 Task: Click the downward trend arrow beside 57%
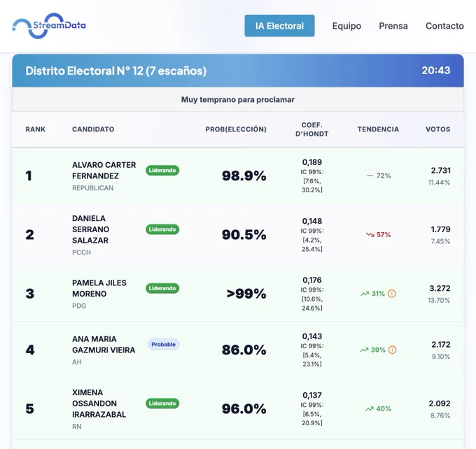[370, 234]
